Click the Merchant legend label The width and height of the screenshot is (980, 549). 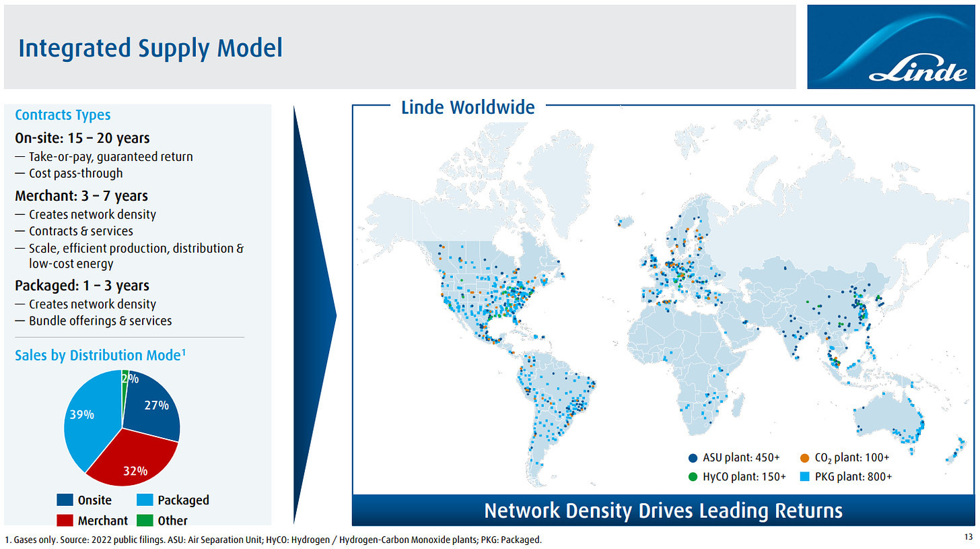tap(103, 520)
